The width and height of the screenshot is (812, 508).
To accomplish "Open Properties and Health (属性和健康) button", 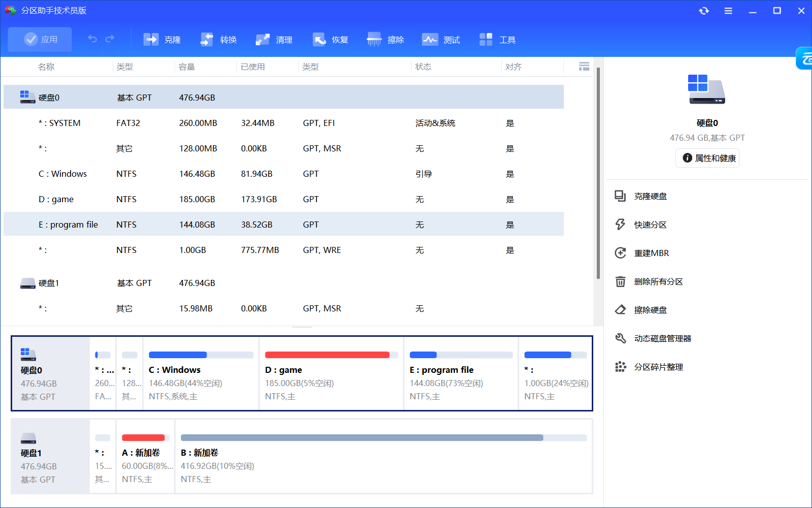I will (x=707, y=158).
